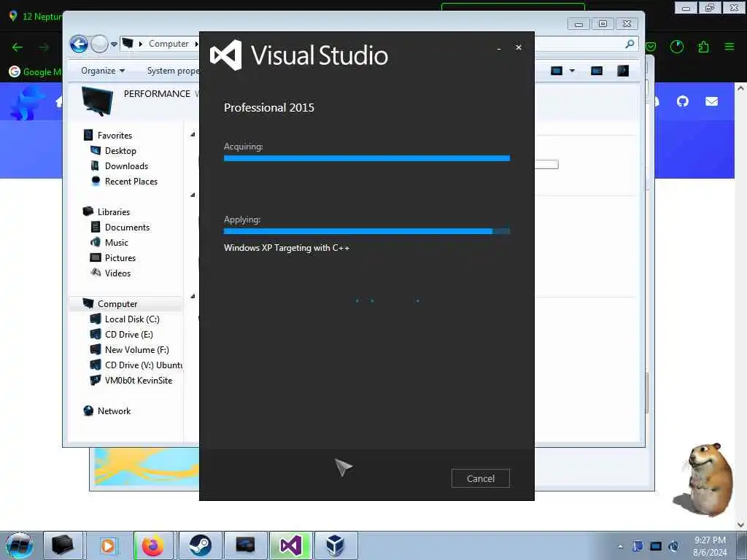747x560 pixels.
Task: Click the blue bird logo on web page
Action: [x=28, y=103]
